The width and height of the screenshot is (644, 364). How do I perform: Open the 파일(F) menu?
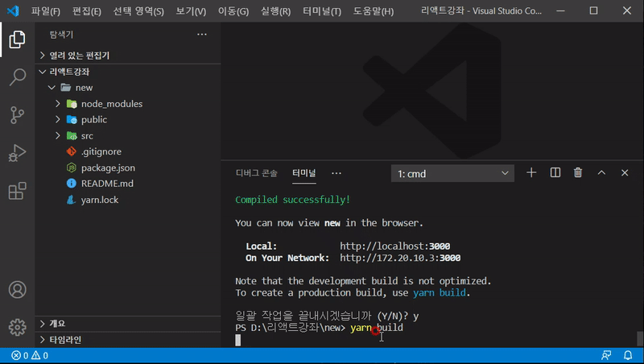(46, 11)
